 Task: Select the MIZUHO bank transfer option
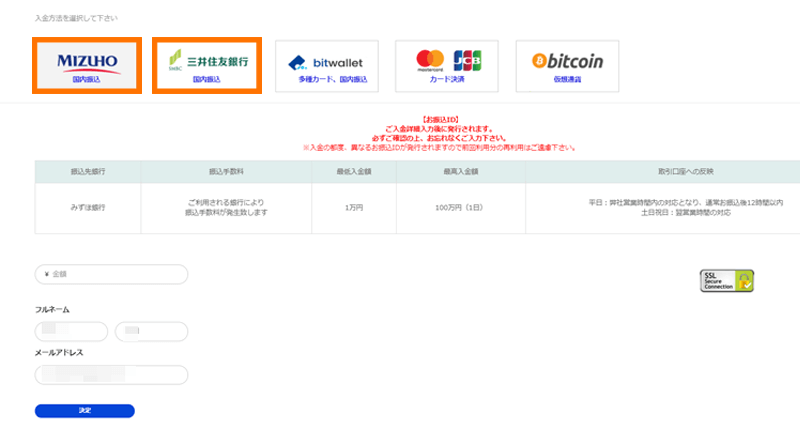(x=87, y=65)
